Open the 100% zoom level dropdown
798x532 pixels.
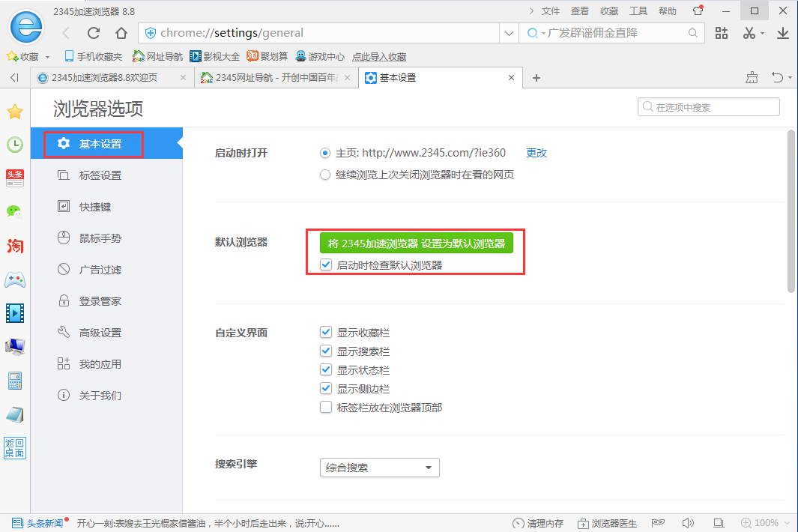pos(766,523)
